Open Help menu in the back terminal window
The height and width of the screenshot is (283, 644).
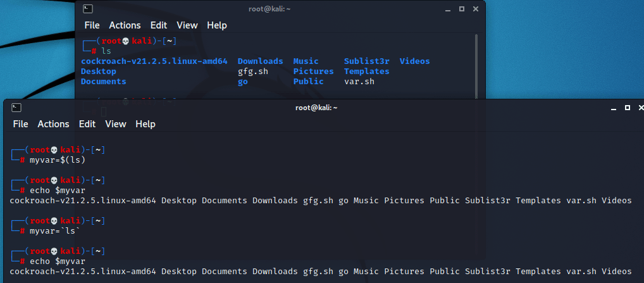pos(217,25)
